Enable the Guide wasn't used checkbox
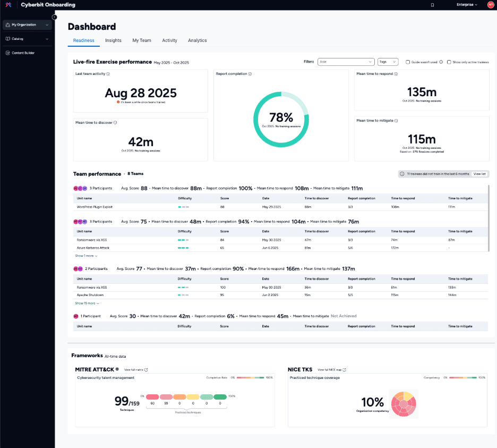Image resolution: width=497 pixels, height=448 pixels. point(407,62)
